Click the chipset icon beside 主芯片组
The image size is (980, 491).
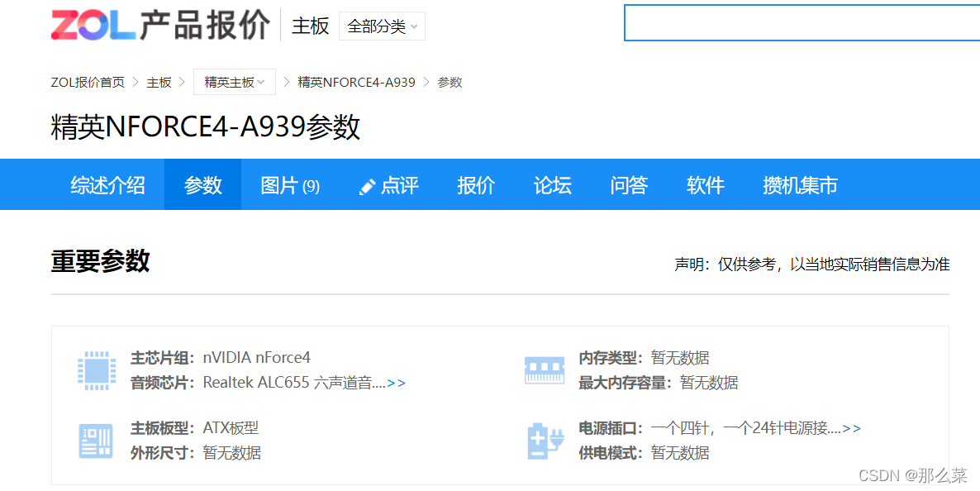point(97,370)
